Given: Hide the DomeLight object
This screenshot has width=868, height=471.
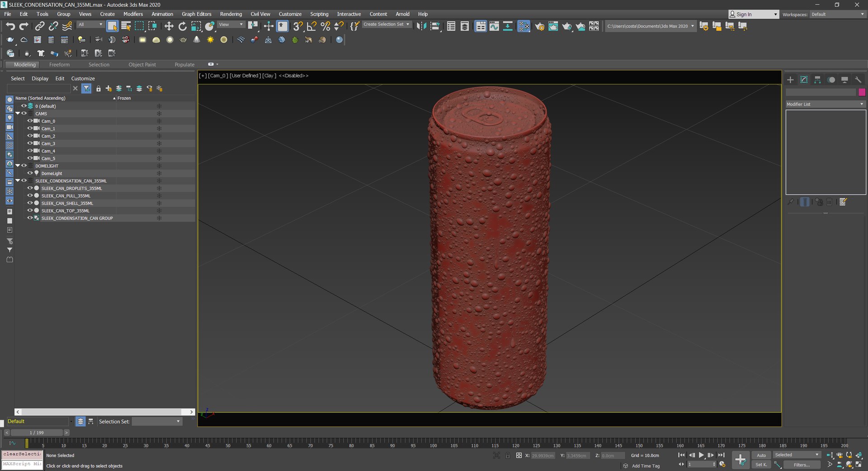Looking at the screenshot, I should pos(30,173).
